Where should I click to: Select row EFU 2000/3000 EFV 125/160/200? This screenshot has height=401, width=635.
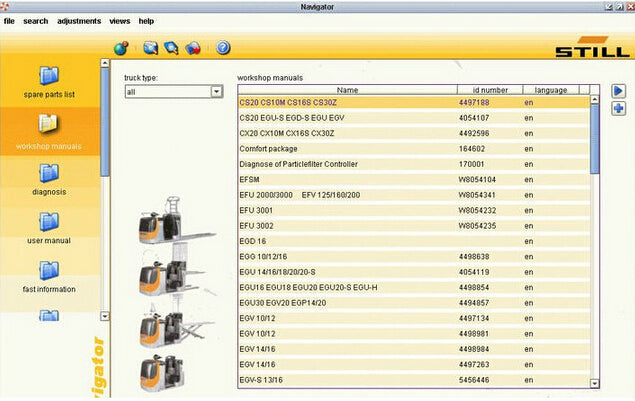click(x=414, y=195)
